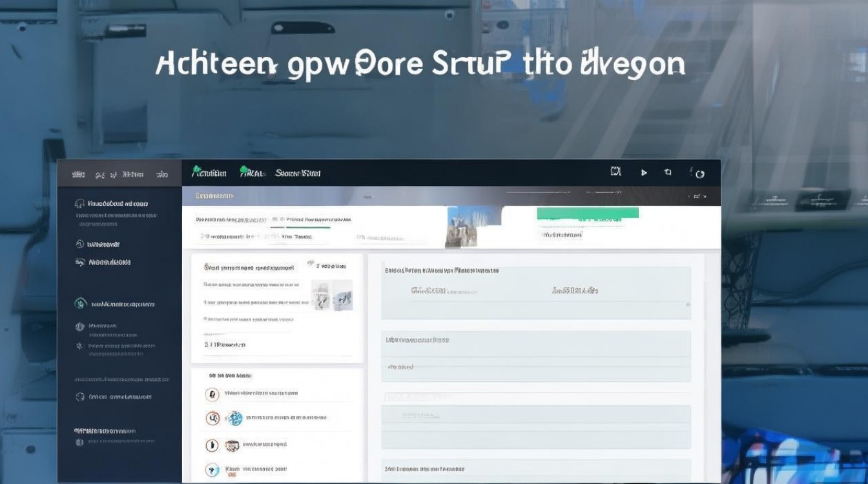Click the green shield icon in the sidebar
868x484 pixels.
pos(80,303)
